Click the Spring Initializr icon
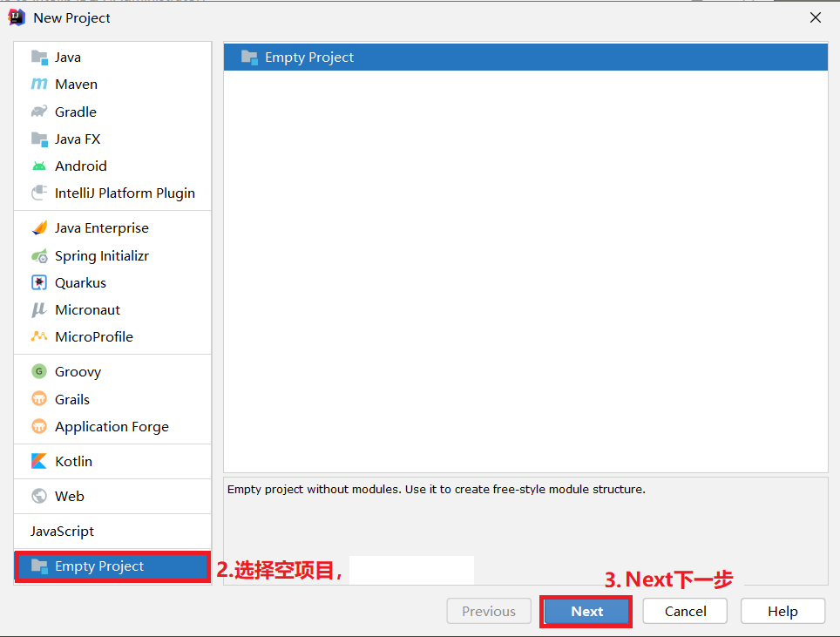840x637 pixels. click(x=39, y=256)
